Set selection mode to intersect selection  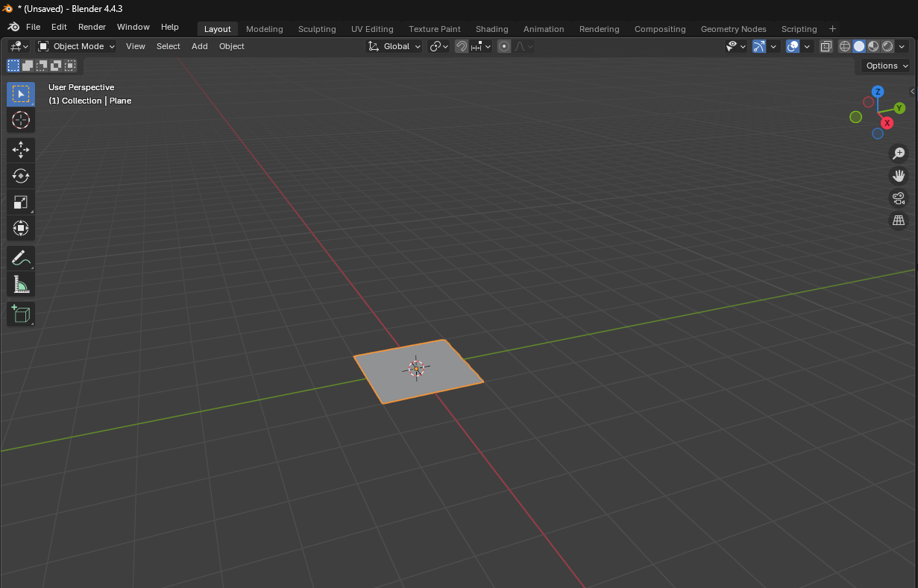tap(70, 66)
